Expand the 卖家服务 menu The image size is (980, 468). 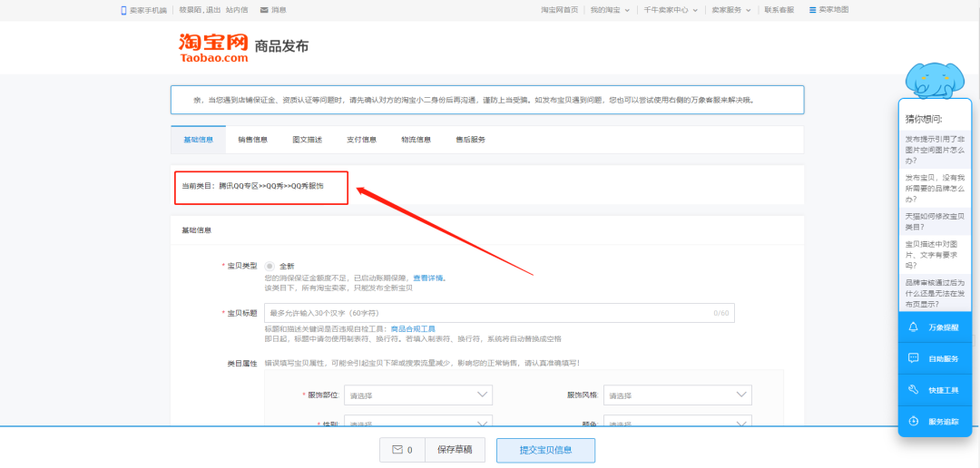pyautogui.click(x=730, y=10)
